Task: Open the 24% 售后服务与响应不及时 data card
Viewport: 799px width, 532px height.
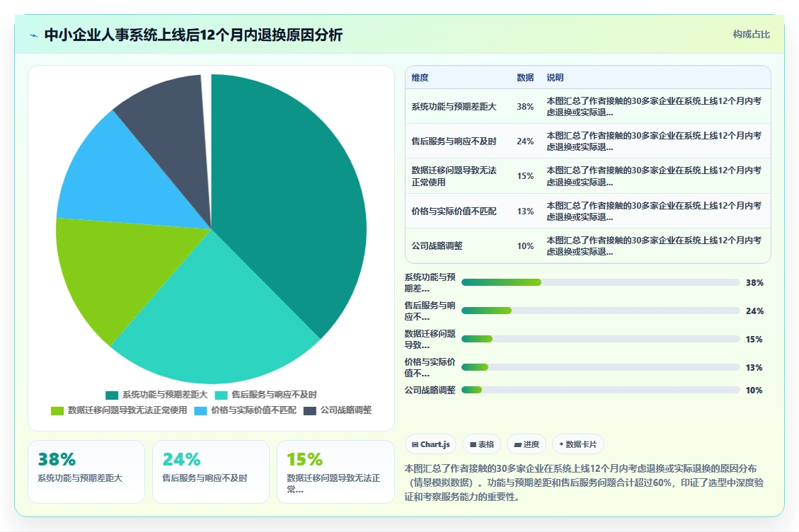Action: [210, 472]
